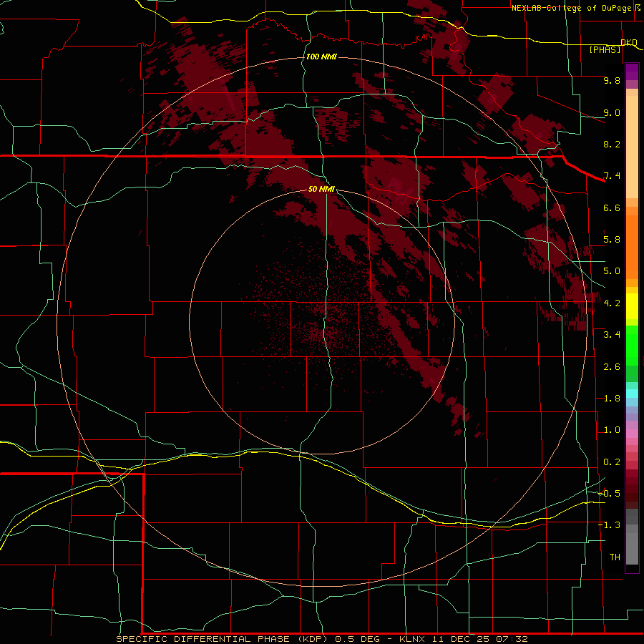Click the 2.6 value on the scale
The width and height of the screenshot is (644, 644).
pyautogui.click(x=612, y=367)
